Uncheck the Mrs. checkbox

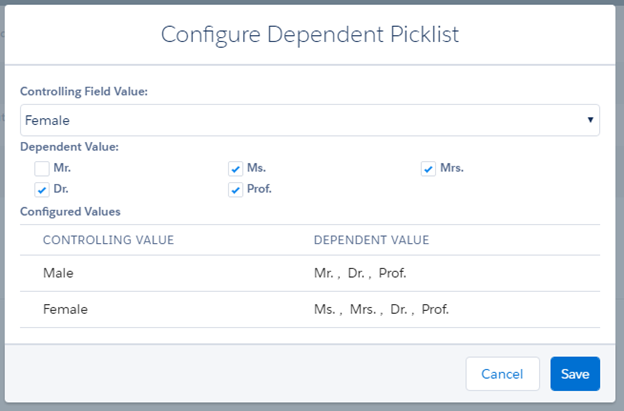click(428, 169)
